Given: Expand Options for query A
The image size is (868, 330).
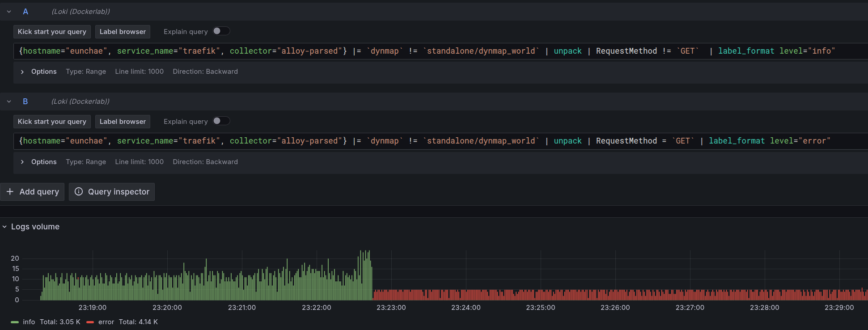Looking at the screenshot, I should [22, 72].
